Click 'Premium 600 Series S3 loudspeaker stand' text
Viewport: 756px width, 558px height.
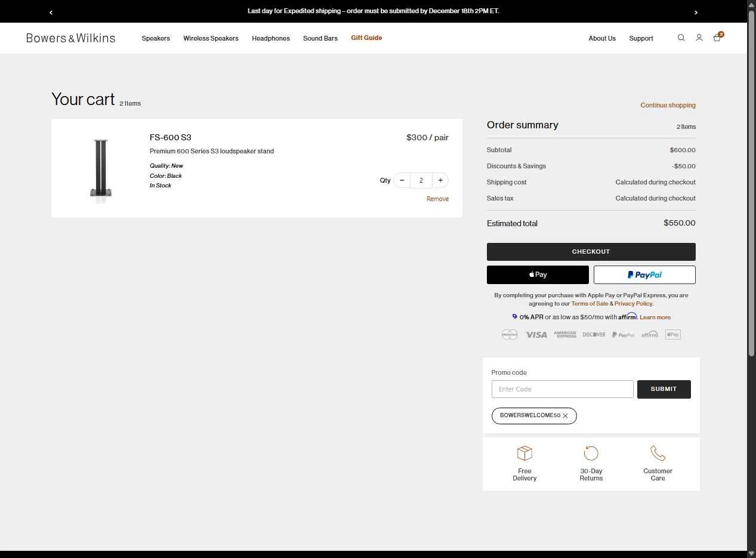click(x=212, y=151)
